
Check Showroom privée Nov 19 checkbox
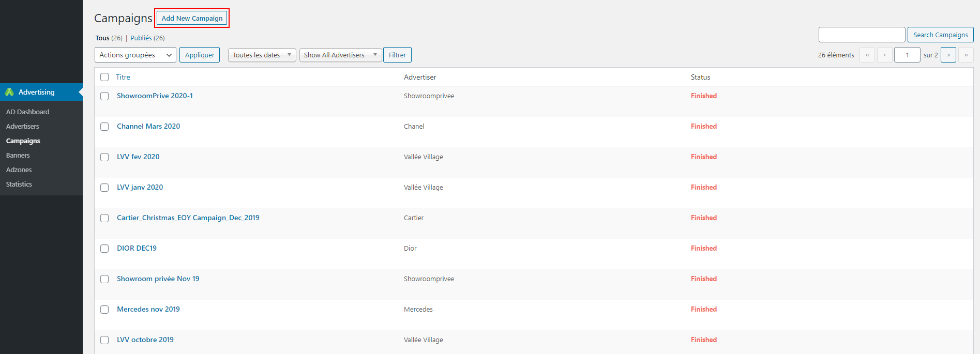104,279
